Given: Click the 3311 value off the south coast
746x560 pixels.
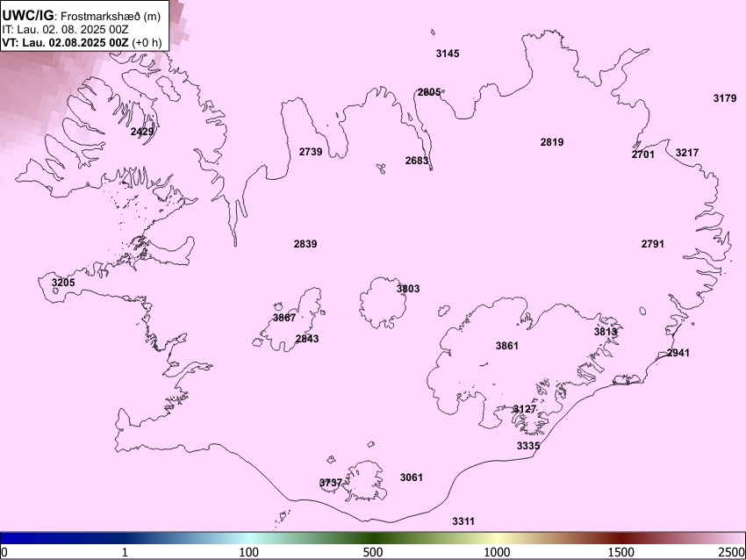Looking at the screenshot, I should 463,521.
